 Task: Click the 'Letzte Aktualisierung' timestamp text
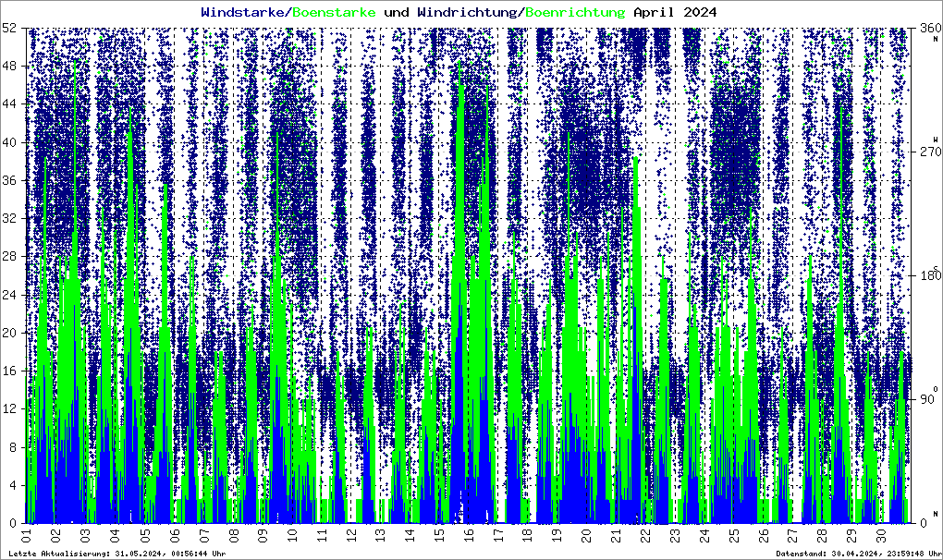click(x=116, y=553)
